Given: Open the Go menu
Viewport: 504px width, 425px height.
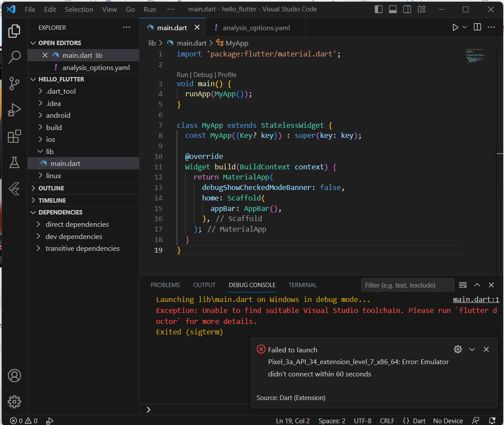Looking at the screenshot, I should 130,9.
